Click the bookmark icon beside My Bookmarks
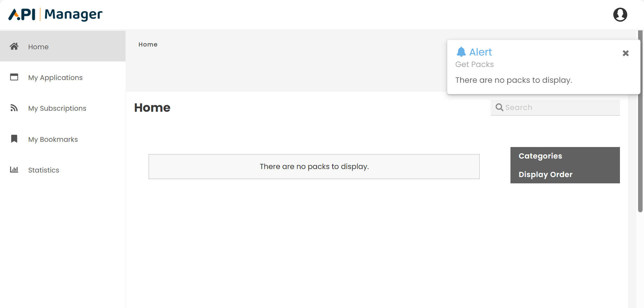This screenshot has width=644, height=308. click(x=14, y=139)
